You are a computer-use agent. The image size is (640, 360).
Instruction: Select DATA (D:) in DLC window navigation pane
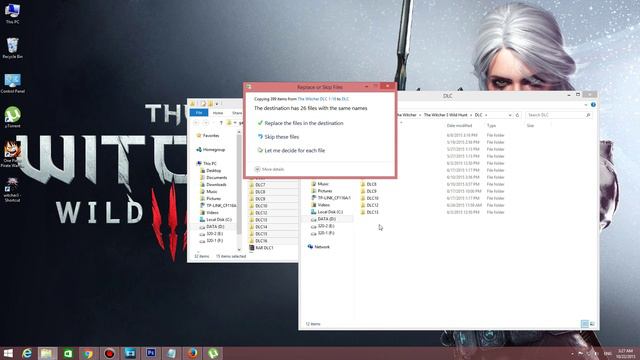(x=323, y=219)
